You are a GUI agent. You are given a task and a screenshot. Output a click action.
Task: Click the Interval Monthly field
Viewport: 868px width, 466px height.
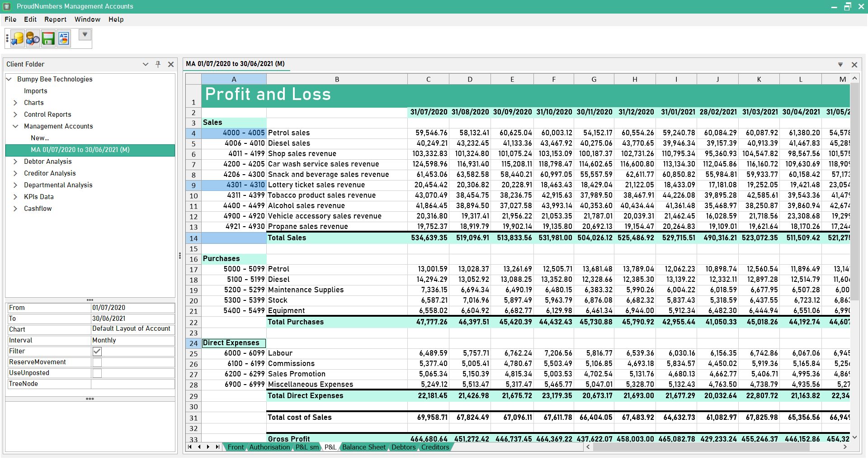[x=132, y=340]
